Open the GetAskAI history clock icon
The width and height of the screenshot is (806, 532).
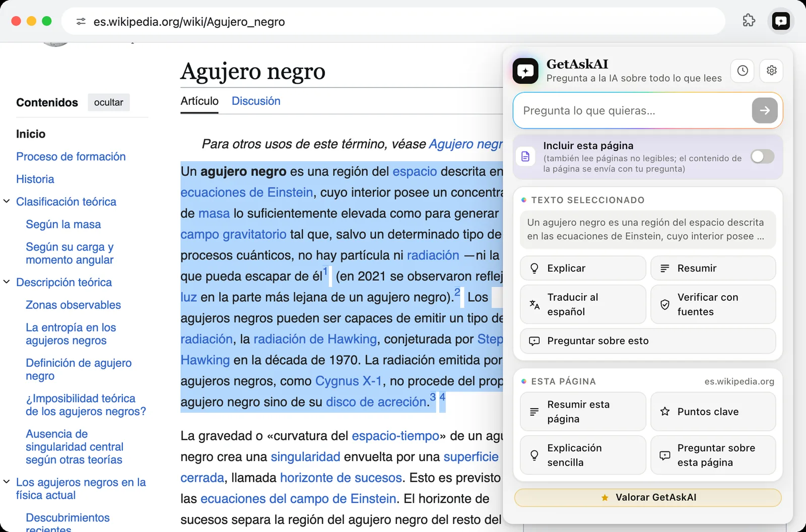[x=743, y=71]
